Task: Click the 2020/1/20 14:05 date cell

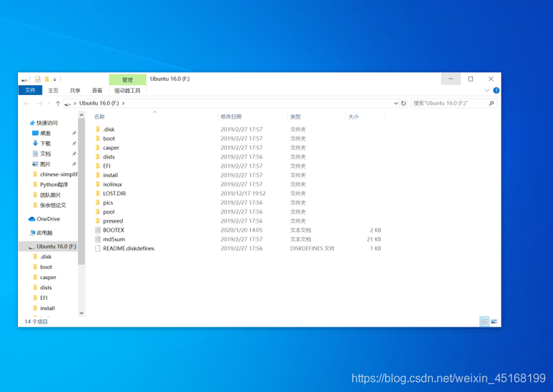Action: (x=241, y=230)
